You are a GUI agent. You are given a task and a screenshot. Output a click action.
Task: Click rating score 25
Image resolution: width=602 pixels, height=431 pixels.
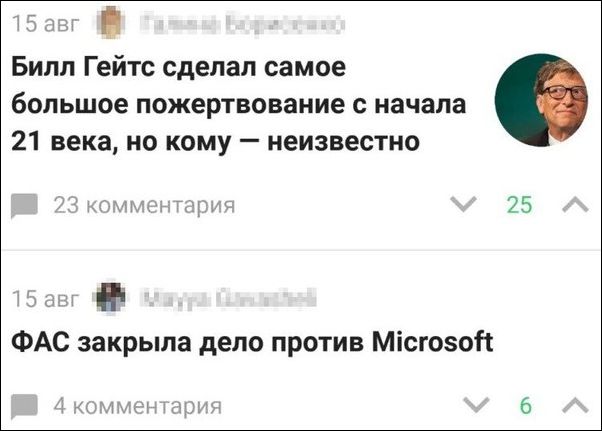519,205
